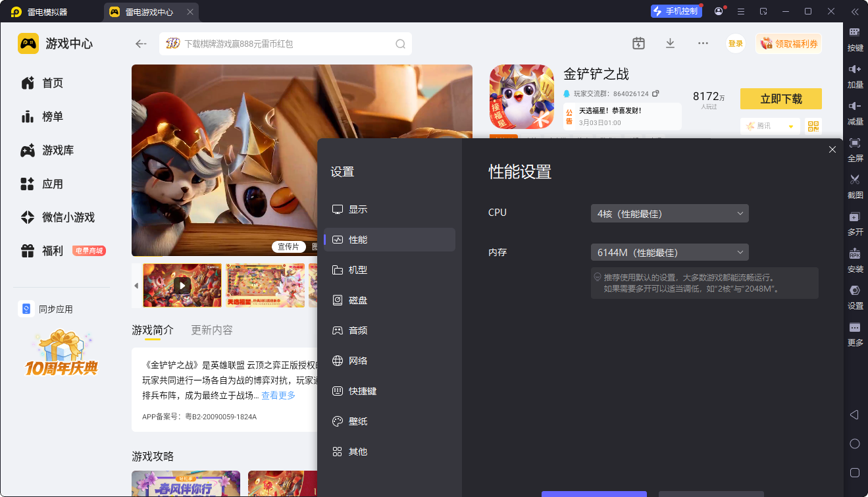Open the title bar hamburger menu
The image size is (868, 497).
click(741, 11)
